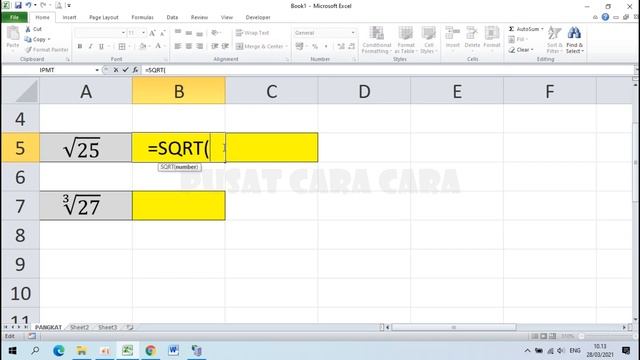Switch to the Page Layout tab
This screenshot has width=640, height=360.
tap(104, 17)
